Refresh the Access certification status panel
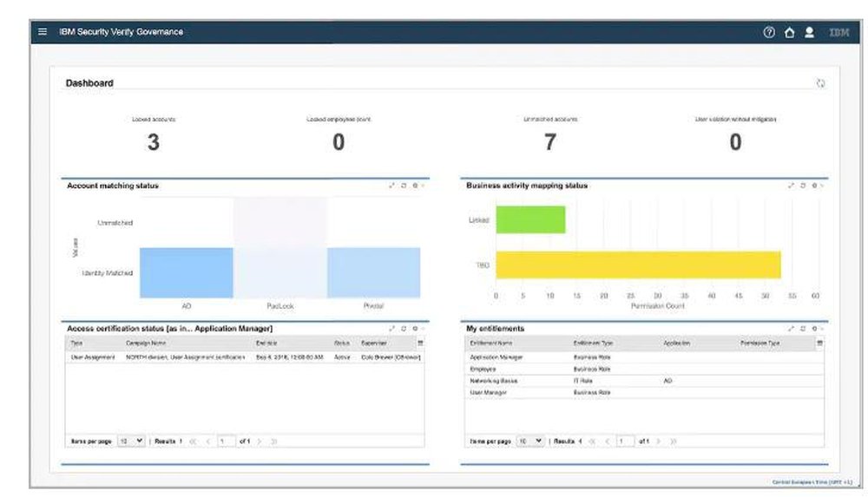The width and height of the screenshot is (868, 497). (x=404, y=328)
